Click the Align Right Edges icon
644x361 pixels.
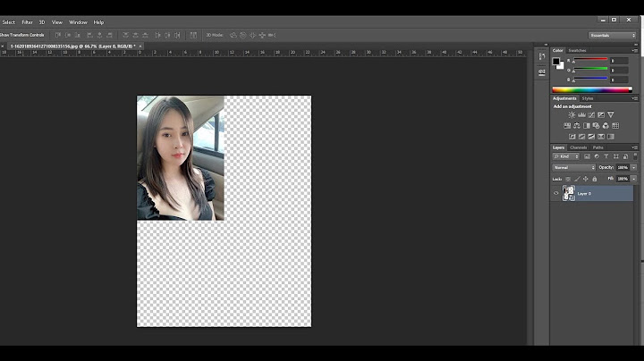109,35
